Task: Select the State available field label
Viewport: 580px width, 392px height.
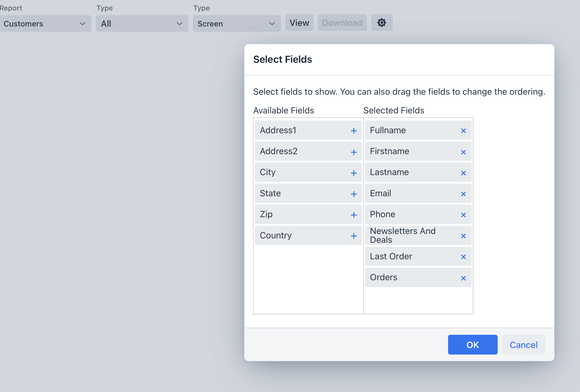Action: click(270, 193)
